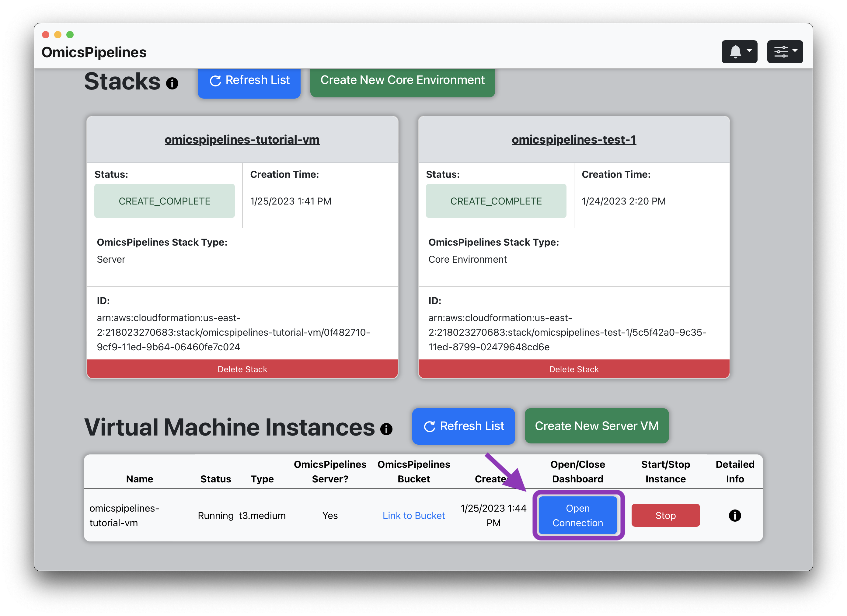Screen dimensions: 847x616
Task: Open omicspipelines-tutorial-vm stack title link
Action: [x=242, y=139]
